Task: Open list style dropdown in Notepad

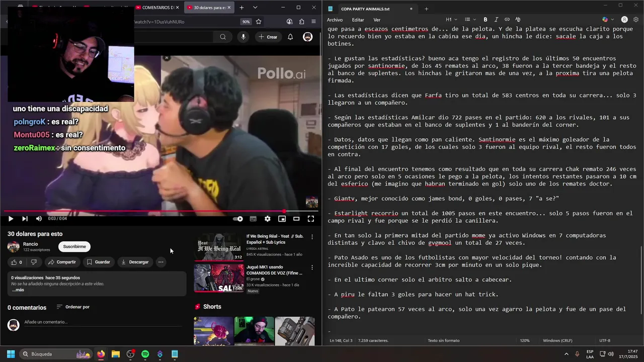Action: click(469, 20)
